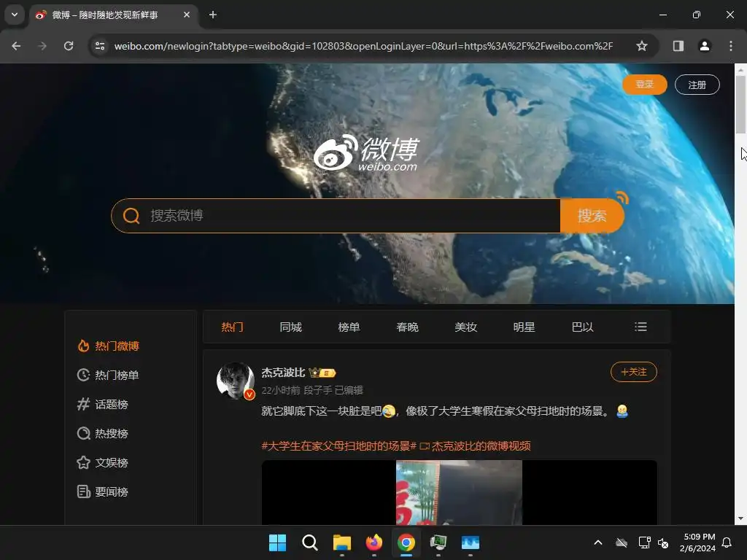Open the Chrome side panel icon
747x560 pixels.
click(x=678, y=46)
